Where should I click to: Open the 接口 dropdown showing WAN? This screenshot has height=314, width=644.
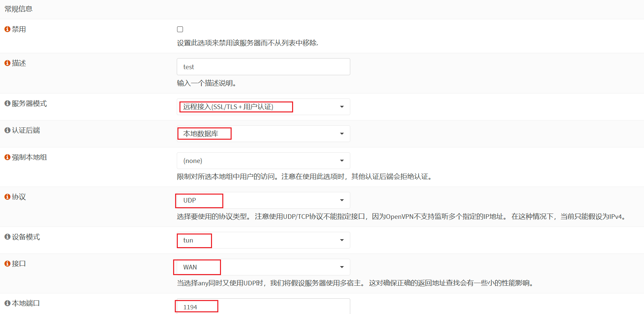tap(263, 267)
